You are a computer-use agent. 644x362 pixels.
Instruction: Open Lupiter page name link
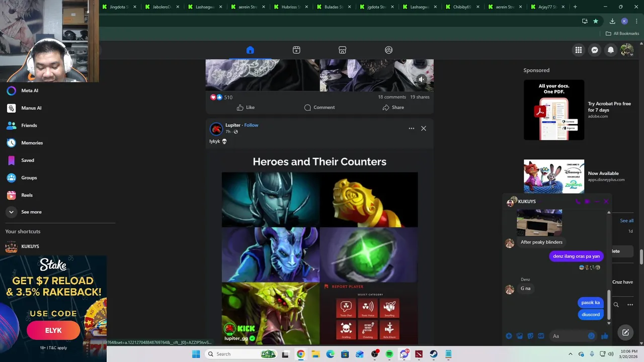click(232, 125)
